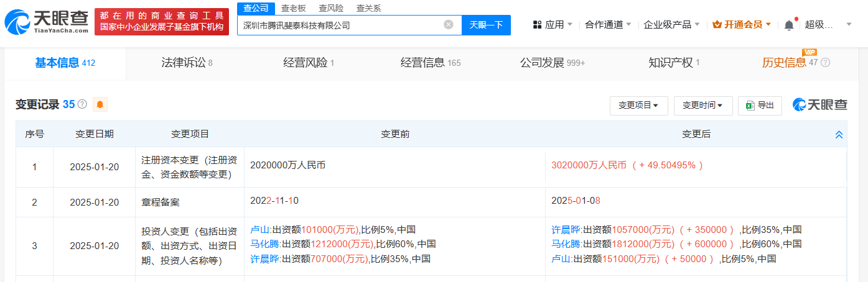Select the 基本信息 tab

click(x=65, y=62)
